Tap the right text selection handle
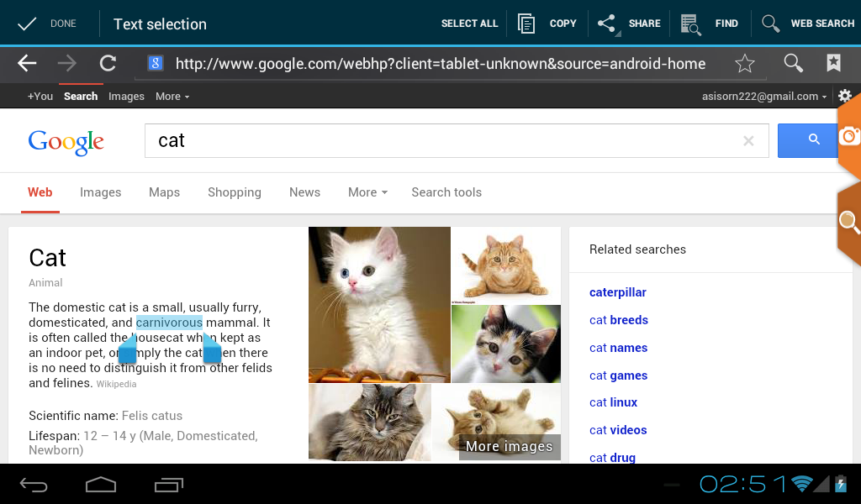The image size is (861, 504). pos(212,349)
